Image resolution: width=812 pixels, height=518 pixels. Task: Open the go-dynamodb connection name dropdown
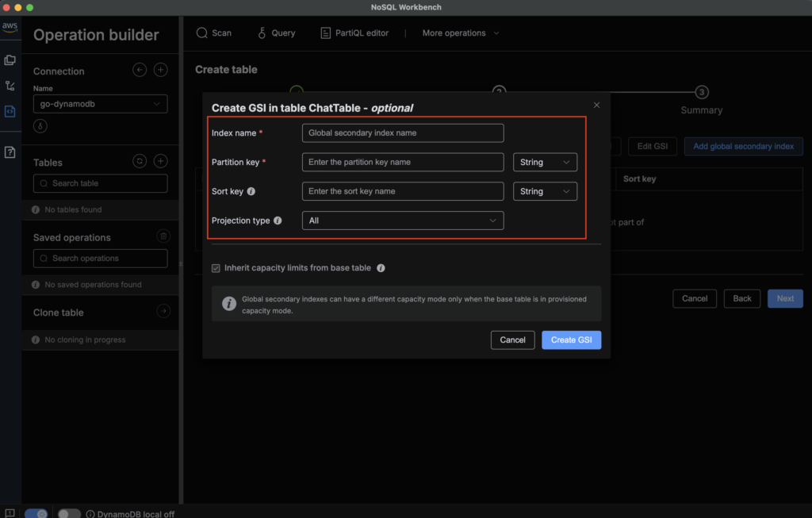[100, 104]
